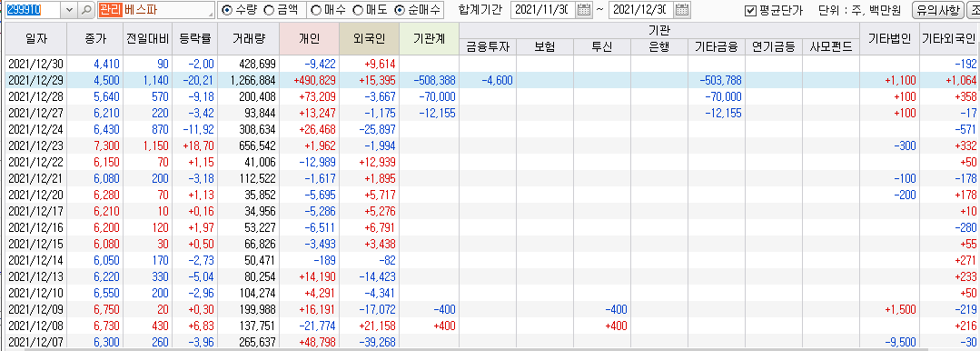Click the 외국인 column header
The image size is (980, 351).
pos(369,39)
